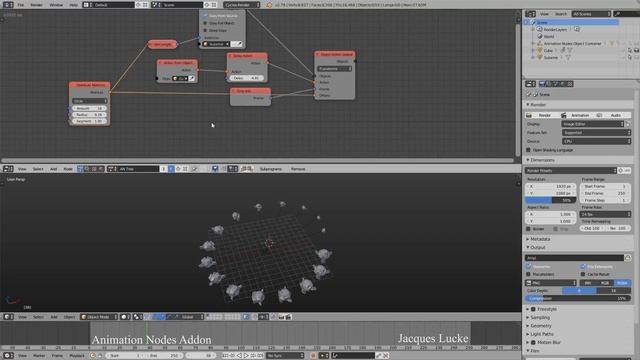The width and height of the screenshot is (640, 360).
Task: Open the Object Mode dropdown in 3D view
Action: tap(98, 317)
